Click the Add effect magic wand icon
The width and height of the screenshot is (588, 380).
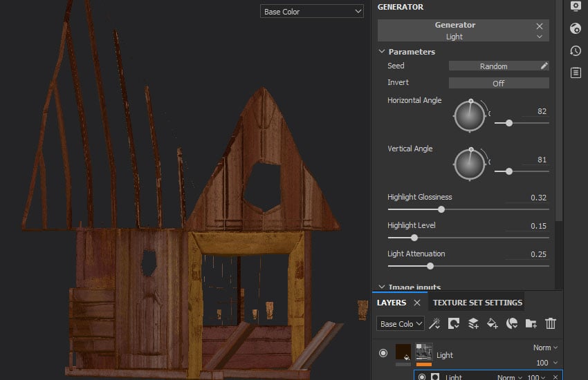(435, 323)
